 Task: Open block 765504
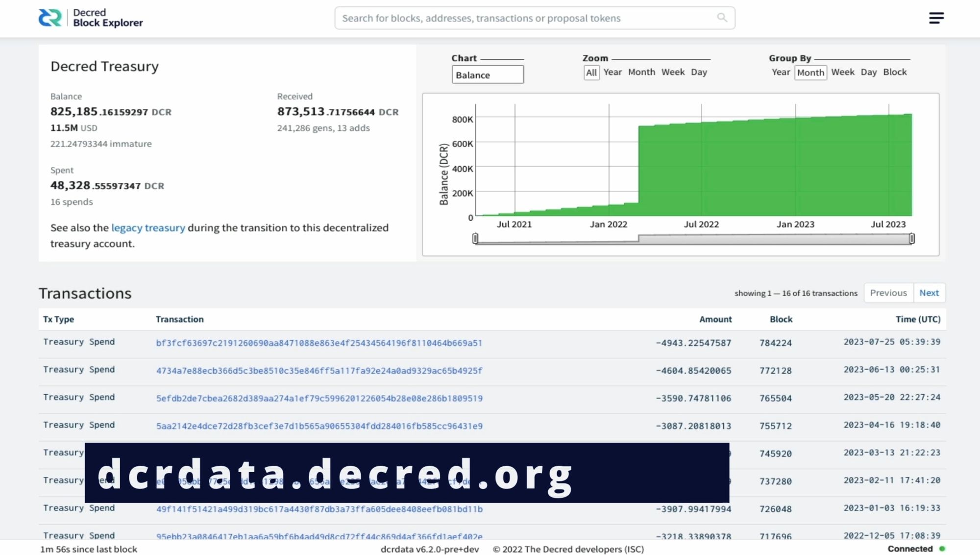pos(776,398)
